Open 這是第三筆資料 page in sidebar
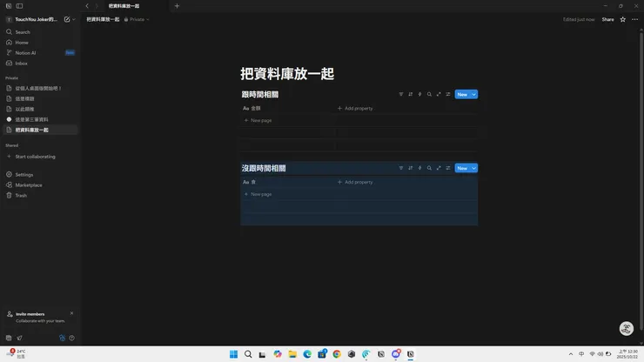The image size is (644, 362). click(x=31, y=119)
